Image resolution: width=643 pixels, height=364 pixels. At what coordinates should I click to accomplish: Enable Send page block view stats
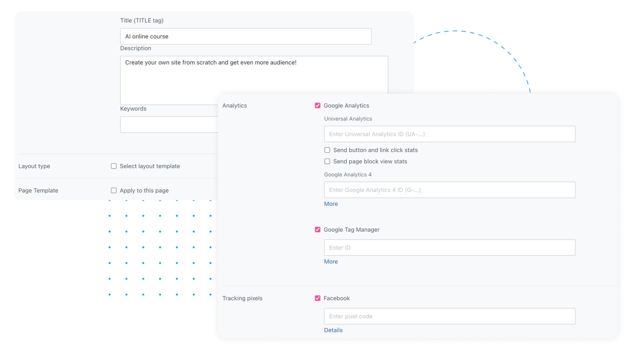pos(327,161)
